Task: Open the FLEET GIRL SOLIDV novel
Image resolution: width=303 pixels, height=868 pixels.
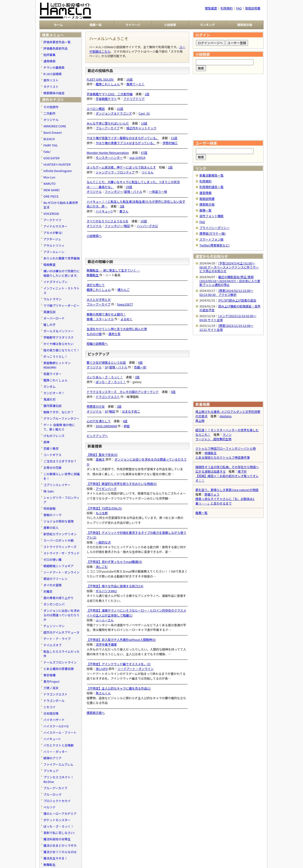Action: point(100,80)
